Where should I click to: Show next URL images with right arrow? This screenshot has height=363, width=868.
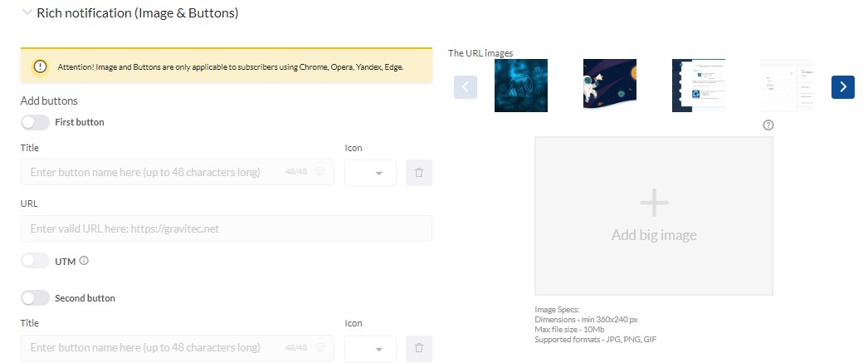(x=843, y=87)
